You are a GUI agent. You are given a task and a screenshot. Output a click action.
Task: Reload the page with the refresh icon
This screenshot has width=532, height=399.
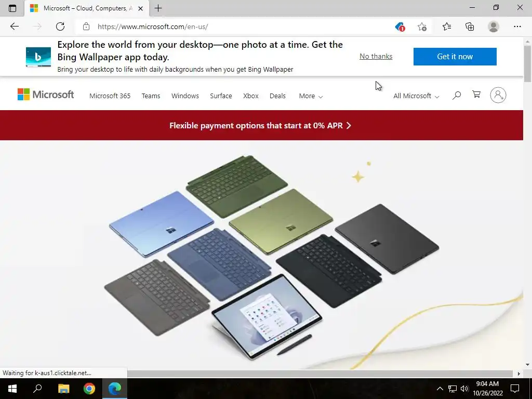click(60, 26)
